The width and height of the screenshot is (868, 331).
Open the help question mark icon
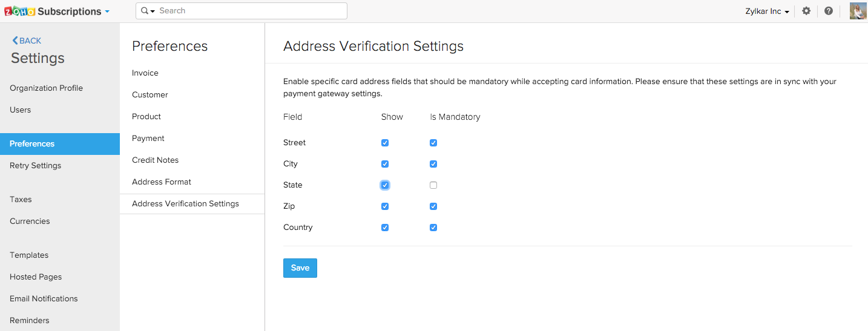(x=829, y=11)
